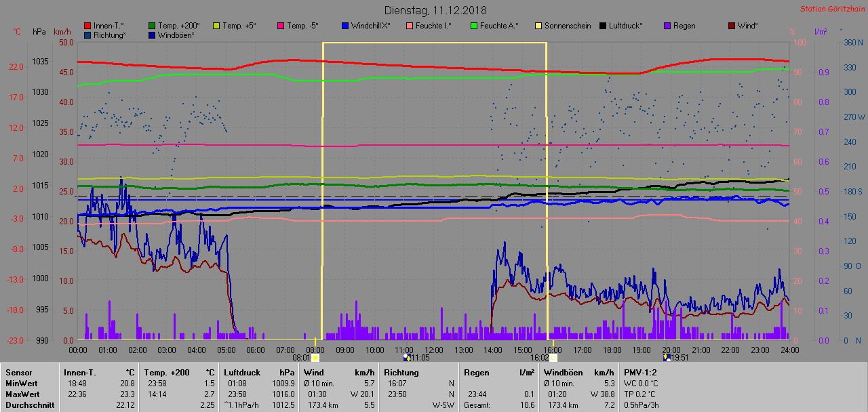
Task: Click the sunrise icon at 08:01
Action: click(315, 357)
